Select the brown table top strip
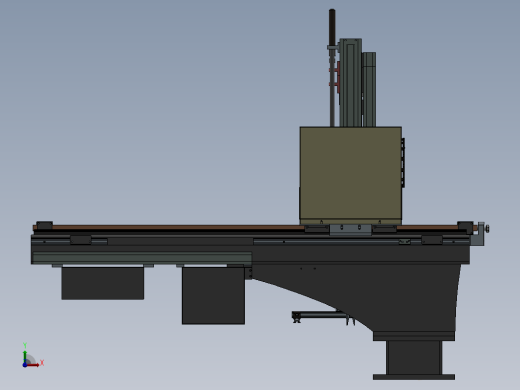 [x=177, y=227]
